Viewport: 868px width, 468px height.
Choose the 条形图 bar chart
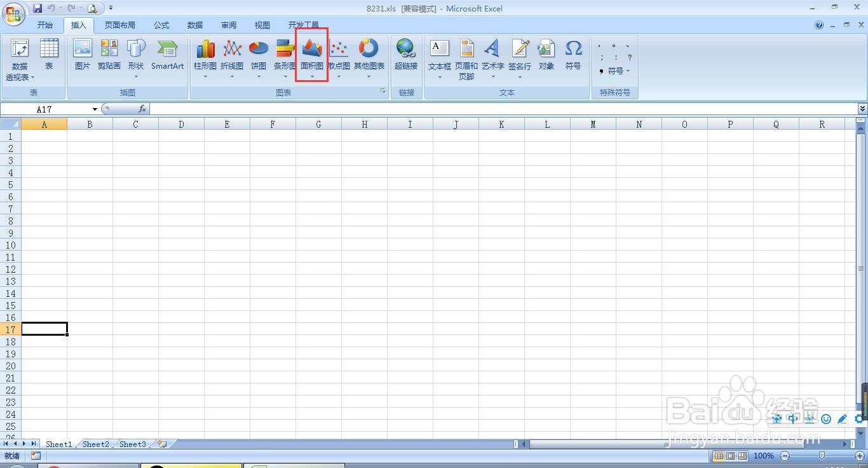coord(285,59)
